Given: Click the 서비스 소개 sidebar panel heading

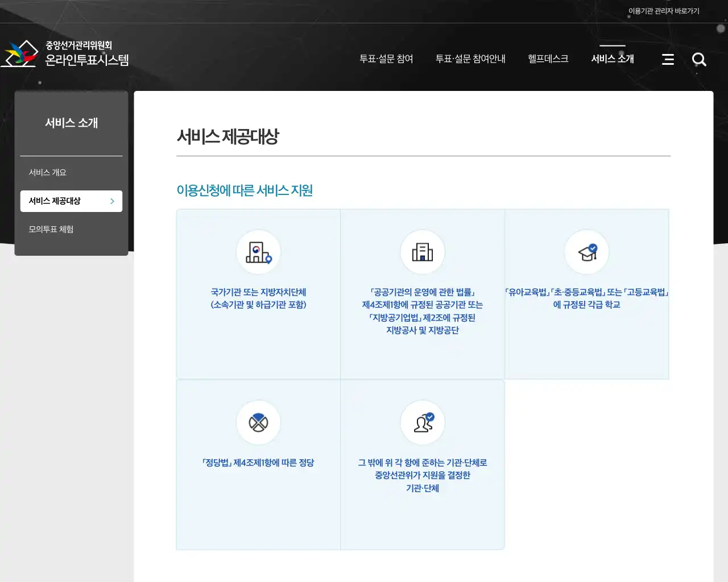Looking at the screenshot, I should (71, 123).
